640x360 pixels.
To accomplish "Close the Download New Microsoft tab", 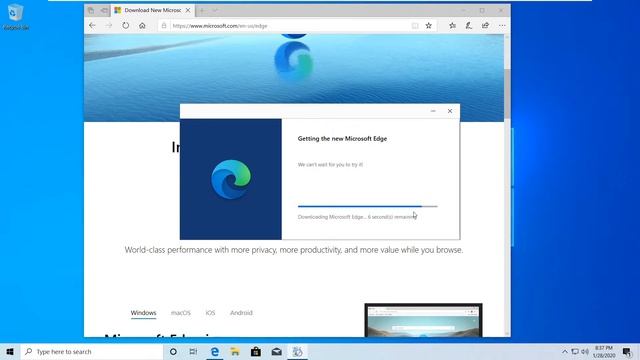I will 188,10.
